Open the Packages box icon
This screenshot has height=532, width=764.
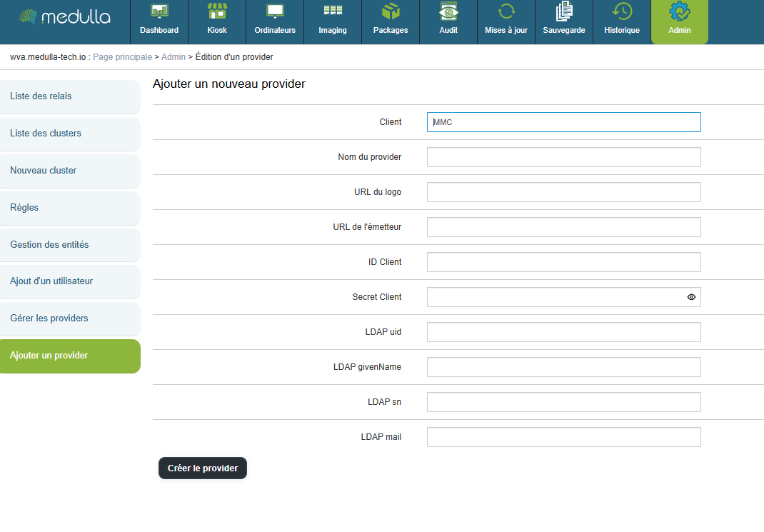(x=391, y=12)
